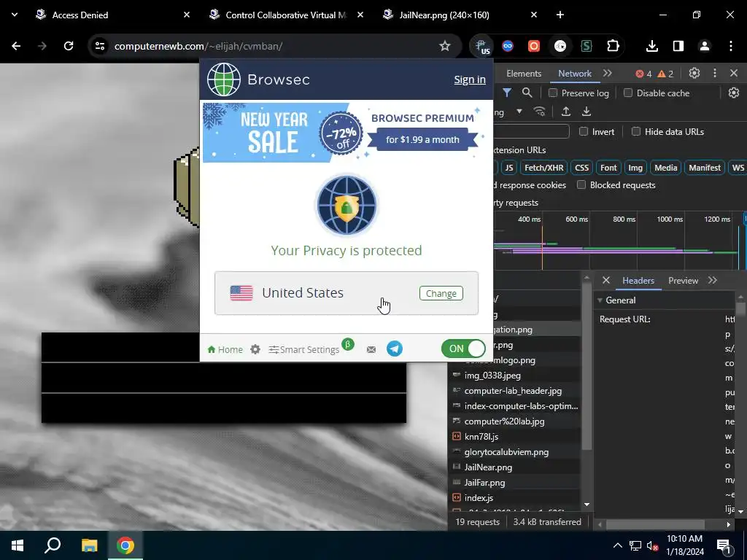Click the Network filter text field

pyautogui.click(x=531, y=131)
